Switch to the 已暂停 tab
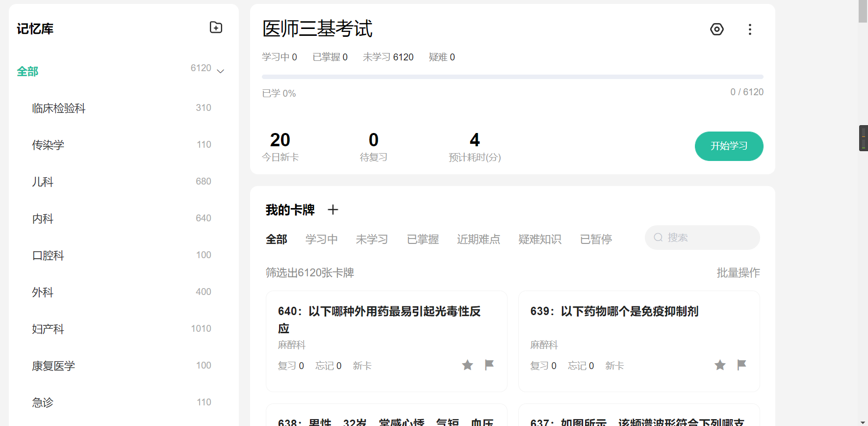The height and width of the screenshot is (426, 868). tap(596, 240)
